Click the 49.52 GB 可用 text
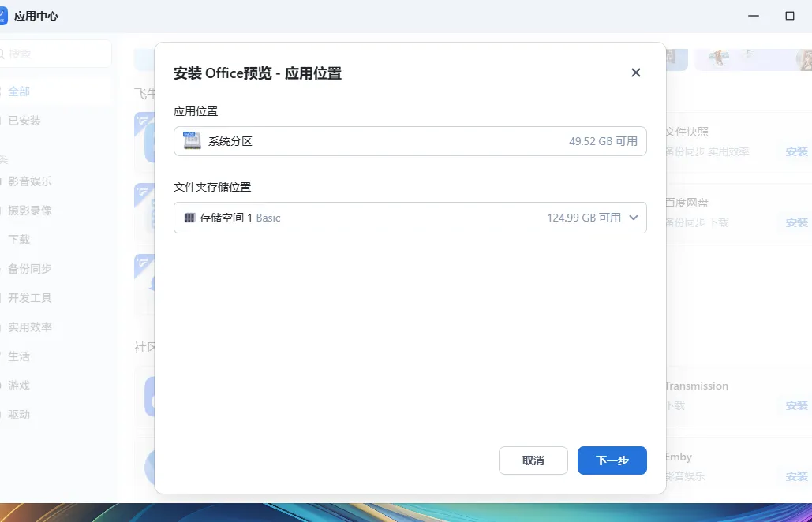Screen dimensions: 812x522 tap(604, 141)
